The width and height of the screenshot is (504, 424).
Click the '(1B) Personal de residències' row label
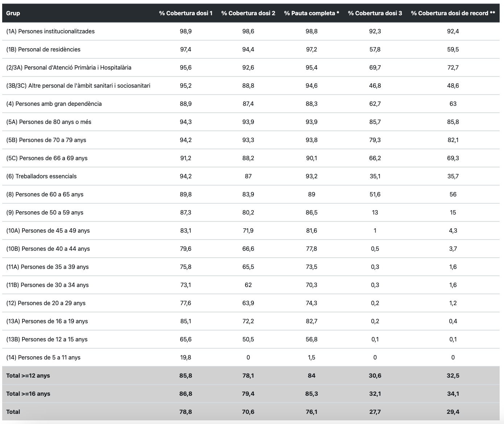43,49
